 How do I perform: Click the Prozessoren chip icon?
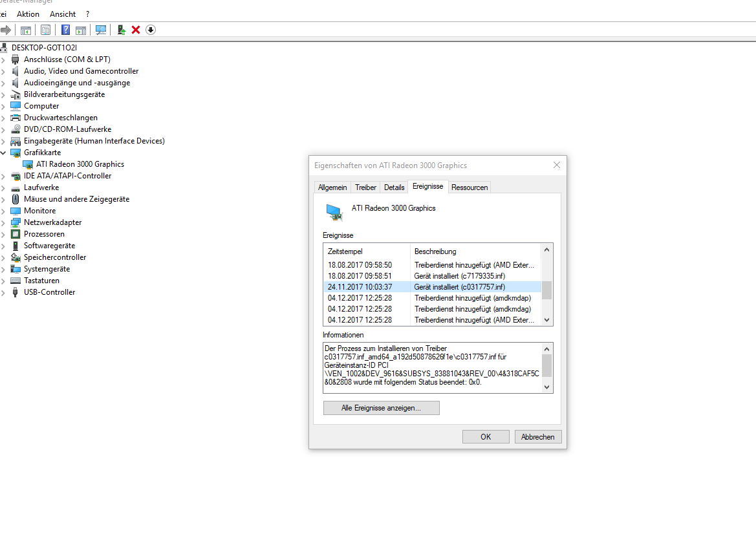tap(16, 234)
